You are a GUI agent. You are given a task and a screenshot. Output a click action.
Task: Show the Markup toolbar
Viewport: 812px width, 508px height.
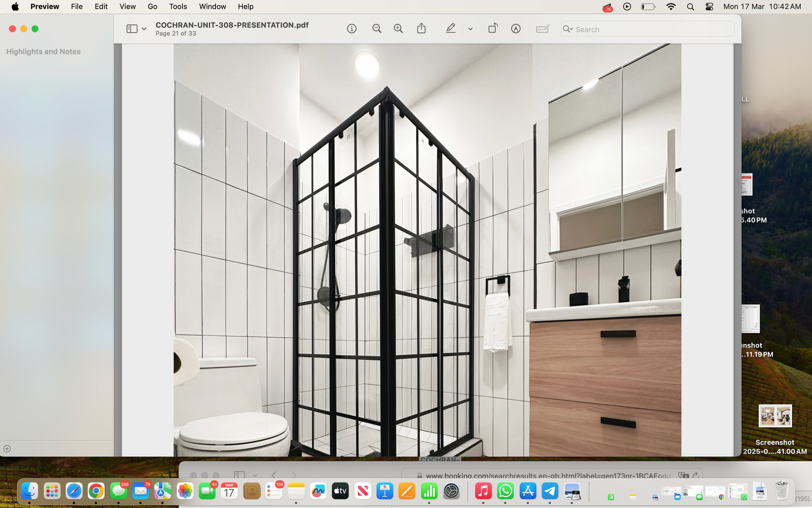(x=515, y=29)
